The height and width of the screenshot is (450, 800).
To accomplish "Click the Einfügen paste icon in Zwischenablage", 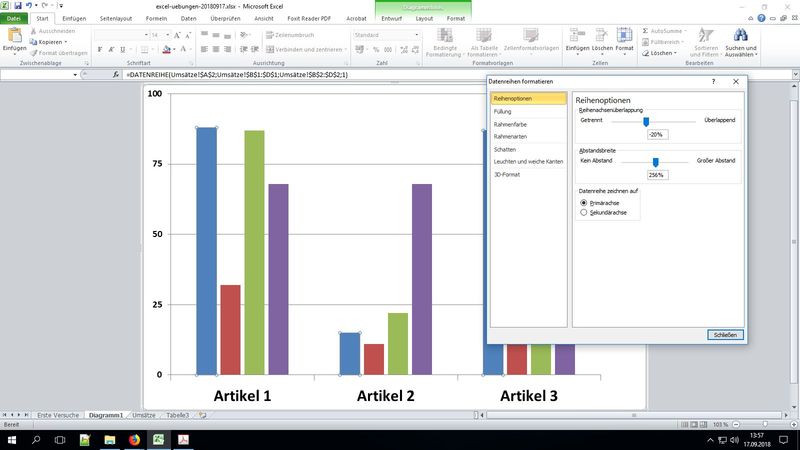I will point(14,36).
